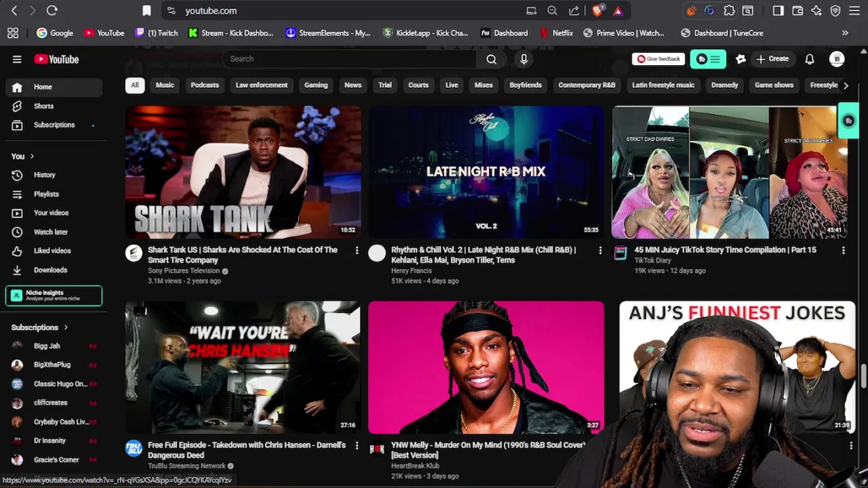Open the YNW Melly video thumbnail
Viewport: 868px width, 488px height.
click(x=486, y=367)
